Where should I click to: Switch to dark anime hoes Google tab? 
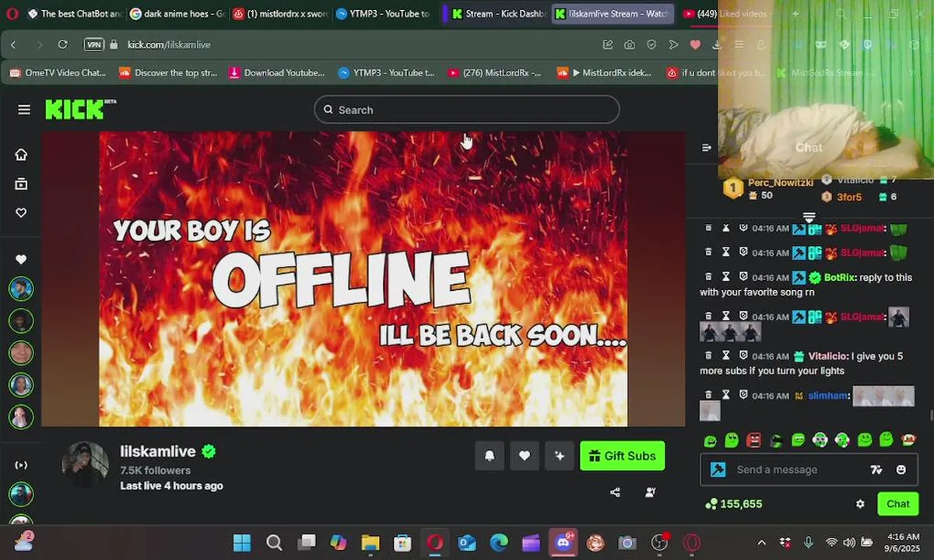pos(178,14)
